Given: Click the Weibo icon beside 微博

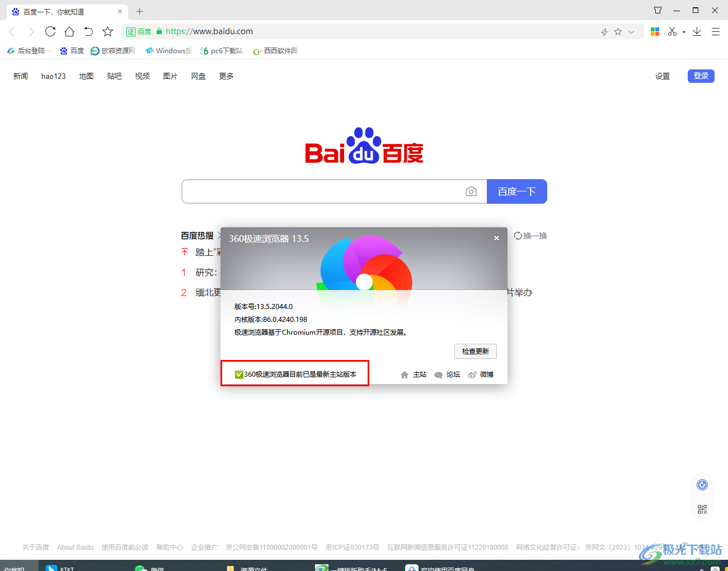Looking at the screenshot, I should pyautogui.click(x=472, y=375).
